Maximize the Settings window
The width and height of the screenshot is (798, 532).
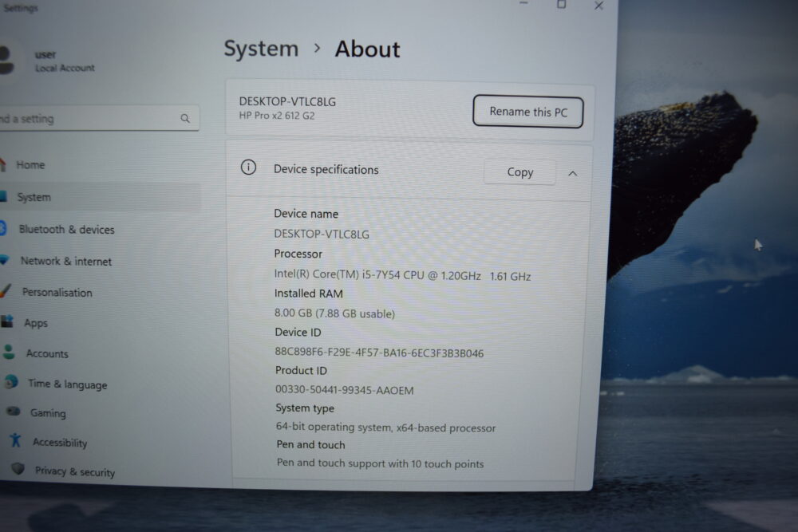pyautogui.click(x=561, y=4)
